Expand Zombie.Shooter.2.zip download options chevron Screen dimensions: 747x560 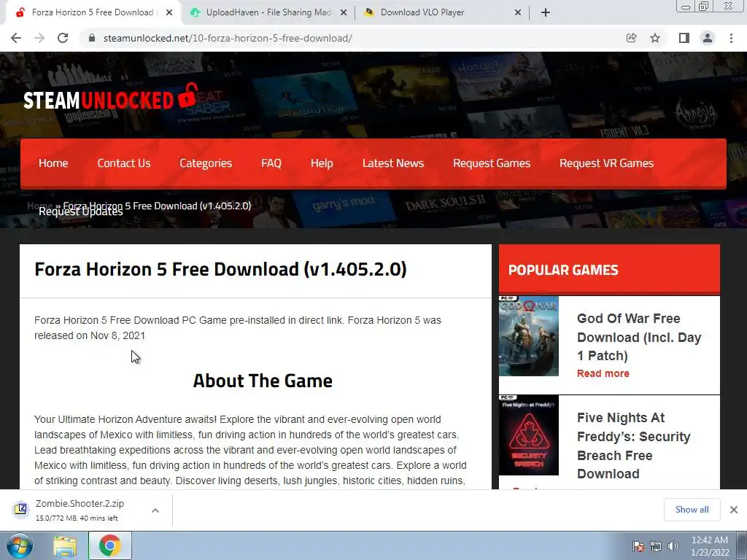(x=155, y=510)
